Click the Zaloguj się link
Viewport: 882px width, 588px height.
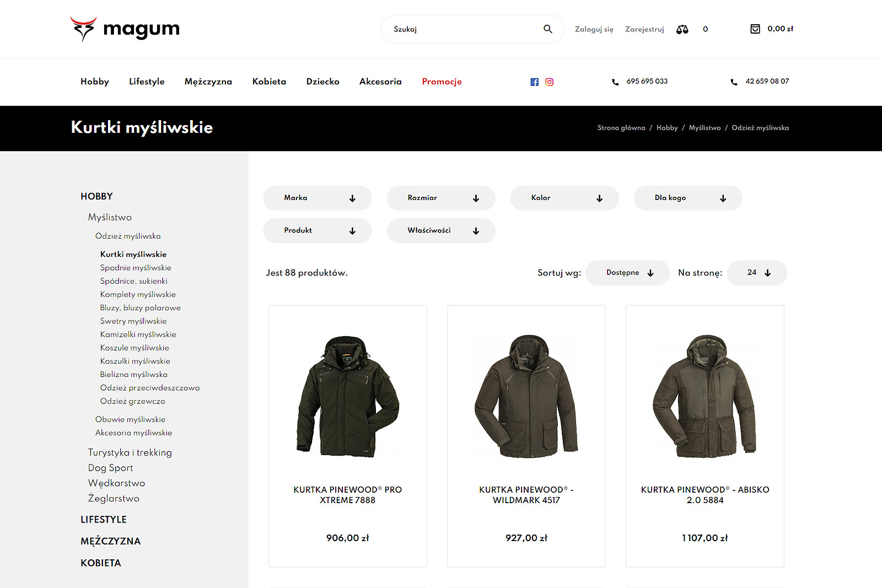pyautogui.click(x=594, y=29)
